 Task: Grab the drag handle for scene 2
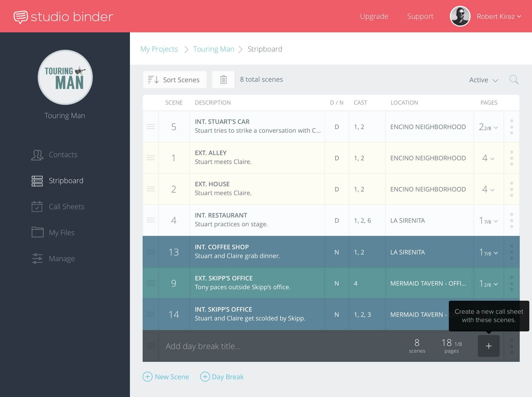[x=151, y=189]
